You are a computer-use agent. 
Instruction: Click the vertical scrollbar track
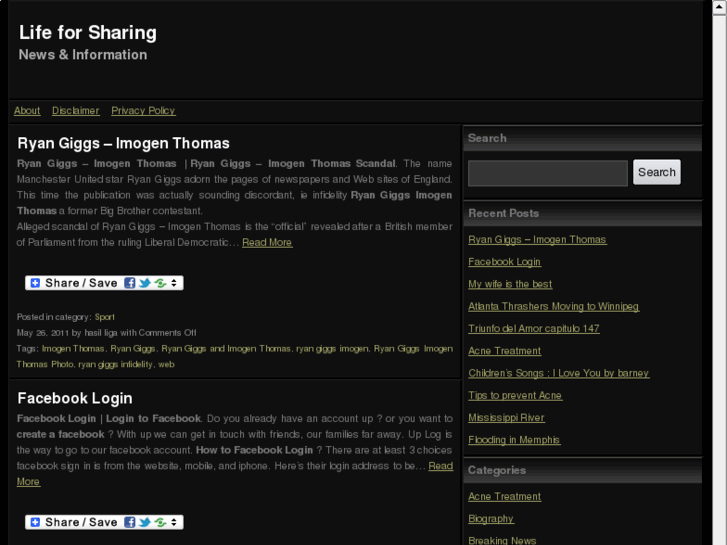pos(720,278)
